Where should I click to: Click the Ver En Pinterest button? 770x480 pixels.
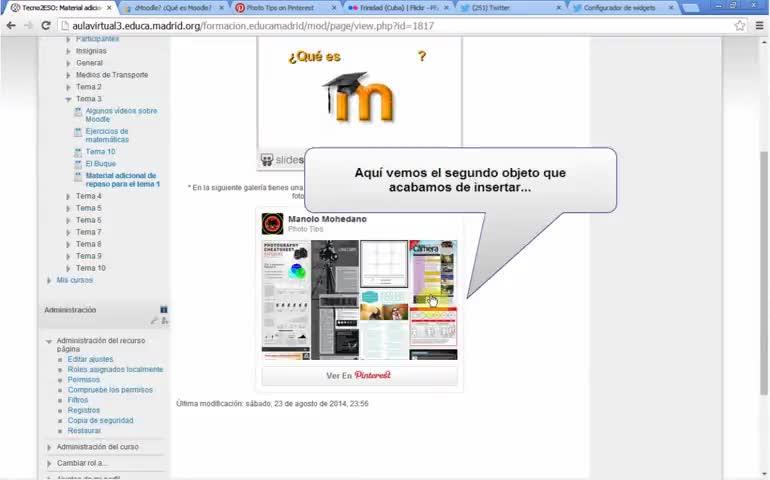tap(359, 375)
